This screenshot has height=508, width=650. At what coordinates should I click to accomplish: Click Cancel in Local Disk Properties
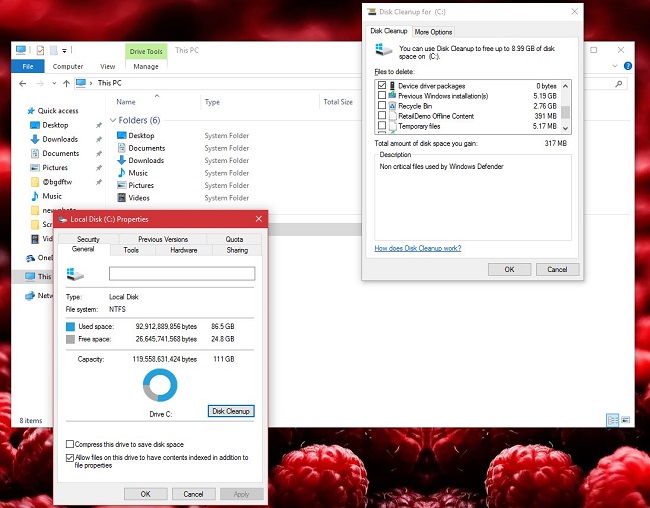coord(193,494)
